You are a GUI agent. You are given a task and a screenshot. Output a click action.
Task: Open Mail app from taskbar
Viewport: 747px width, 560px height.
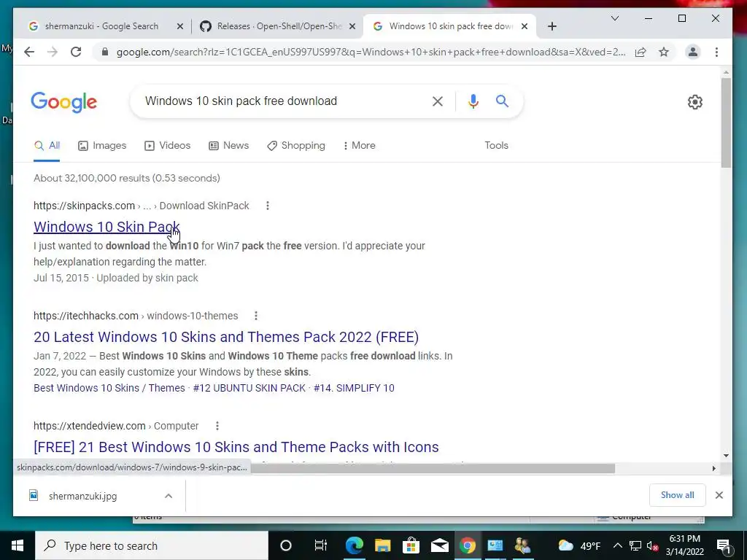439,545
